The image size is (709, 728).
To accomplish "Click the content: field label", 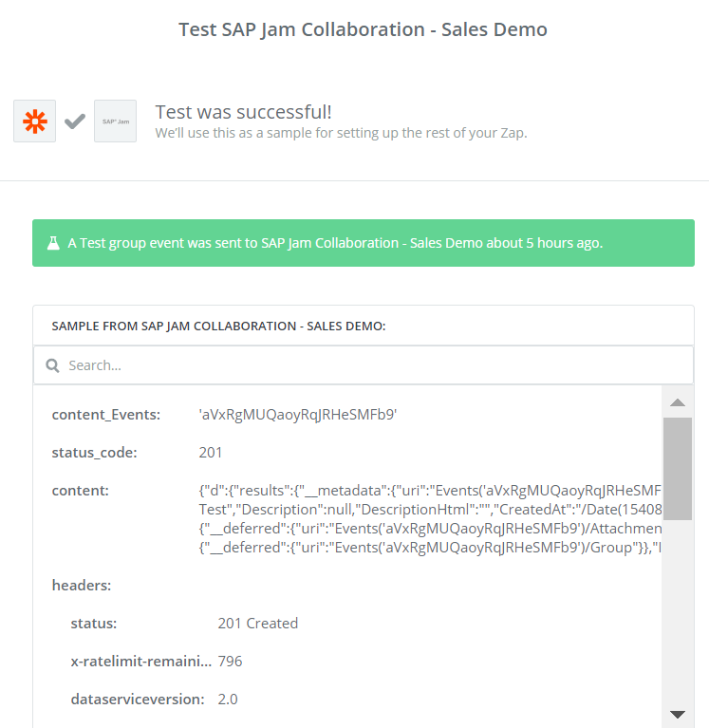I will [x=81, y=491].
